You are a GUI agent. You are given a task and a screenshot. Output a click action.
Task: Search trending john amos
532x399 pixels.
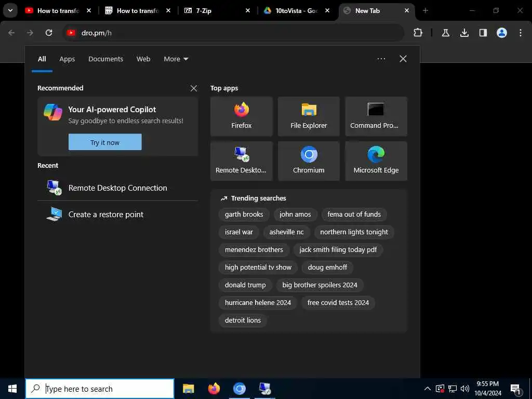(x=295, y=215)
